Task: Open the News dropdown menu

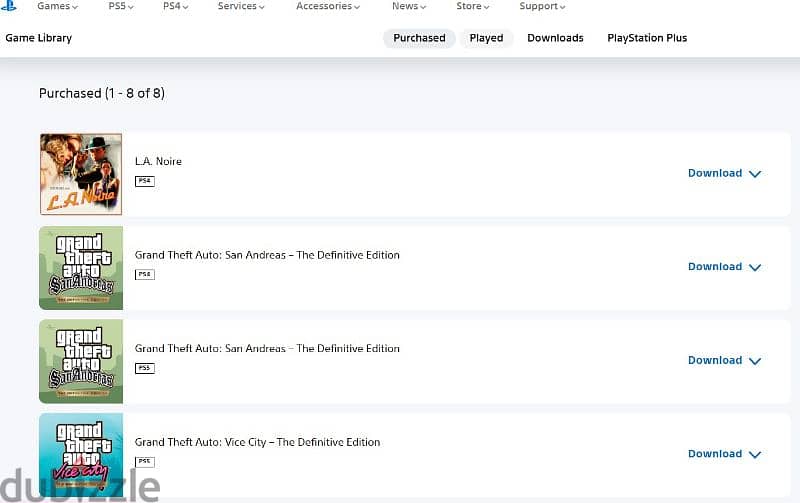Action: coord(409,6)
